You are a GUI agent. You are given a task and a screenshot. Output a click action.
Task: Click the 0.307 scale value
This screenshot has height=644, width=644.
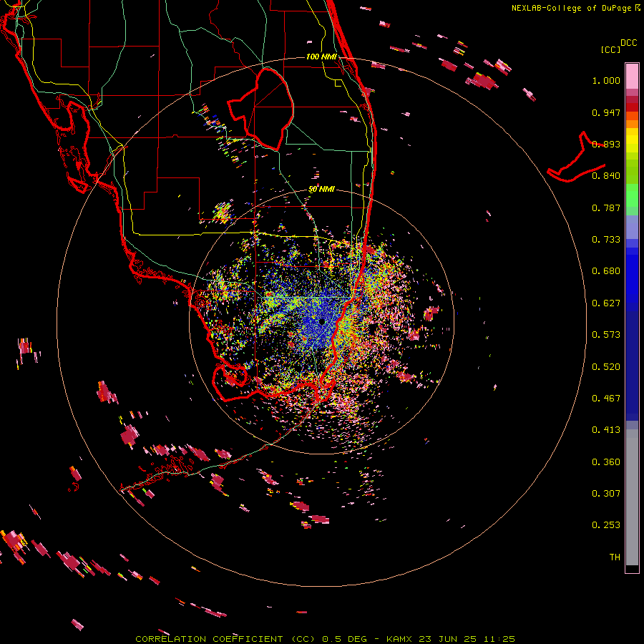click(x=606, y=494)
